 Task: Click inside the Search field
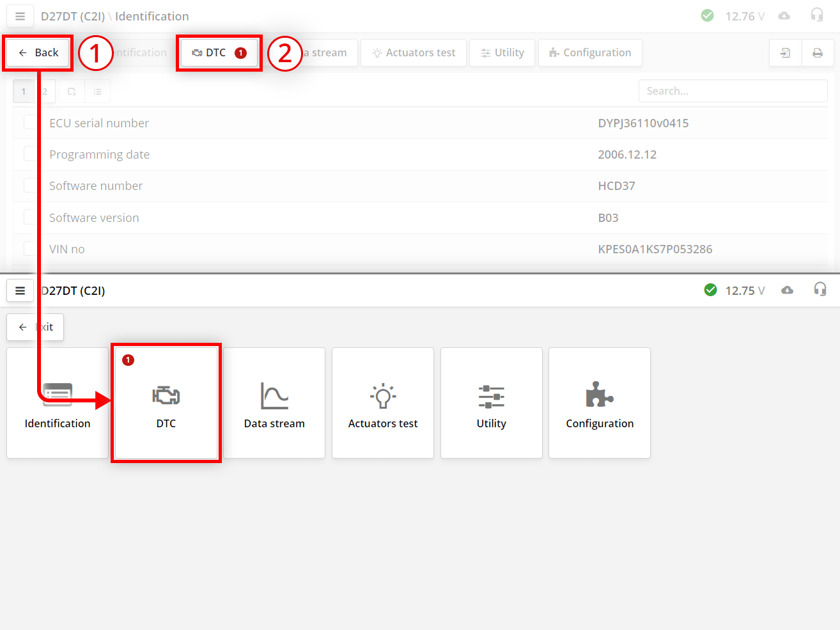click(733, 90)
